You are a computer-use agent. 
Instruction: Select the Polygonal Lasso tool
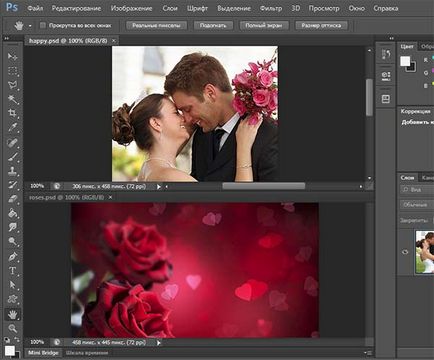[12, 85]
